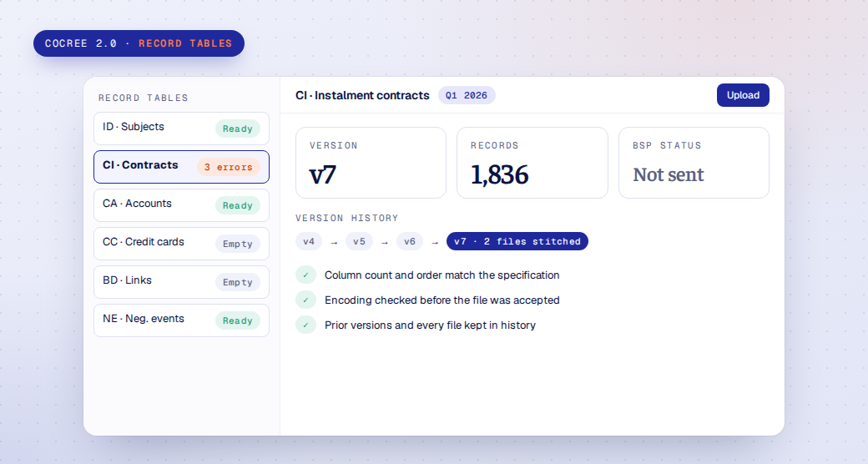
Task: Click the CI · Instalment contracts heading
Action: [362, 95]
